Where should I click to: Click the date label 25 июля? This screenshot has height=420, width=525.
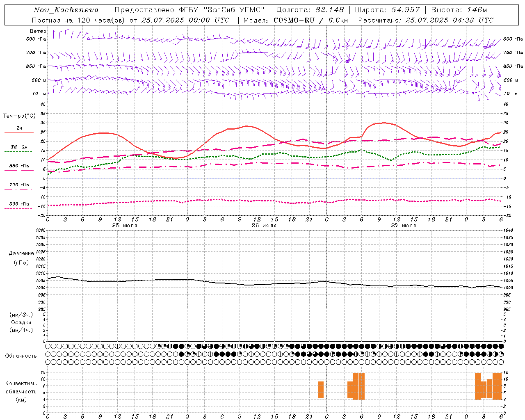tap(125, 226)
